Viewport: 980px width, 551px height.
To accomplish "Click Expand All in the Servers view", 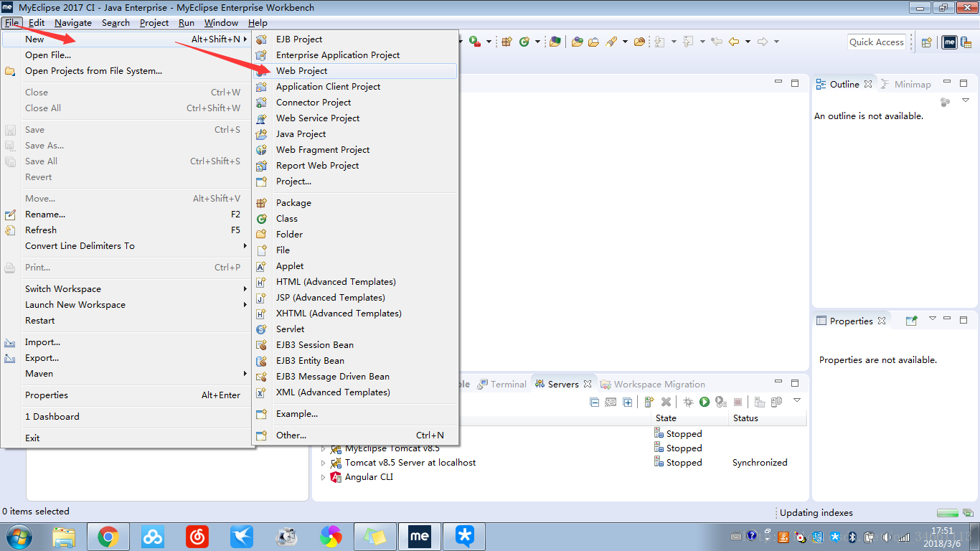I will click(628, 402).
